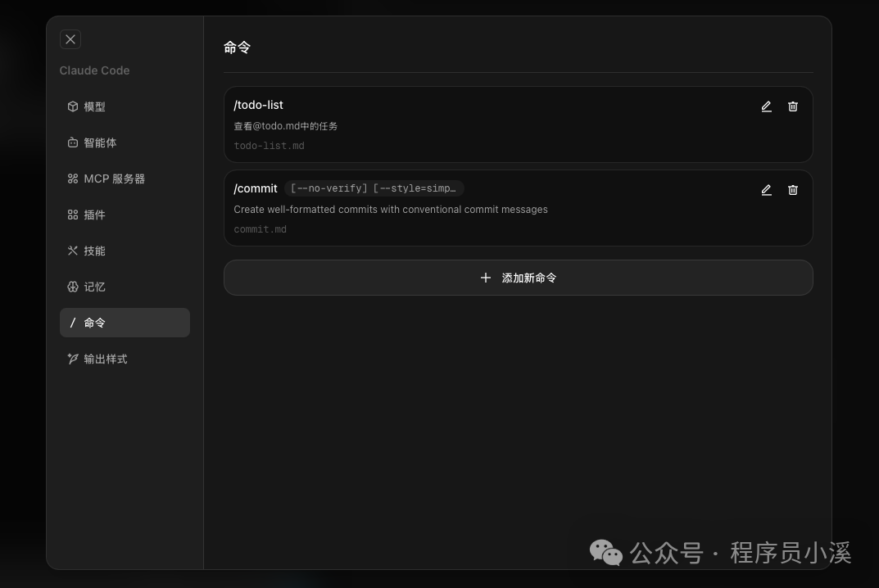Viewport: 879px width, 588px height.
Task: Delete the /todo-list command
Action: click(x=793, y=106)
